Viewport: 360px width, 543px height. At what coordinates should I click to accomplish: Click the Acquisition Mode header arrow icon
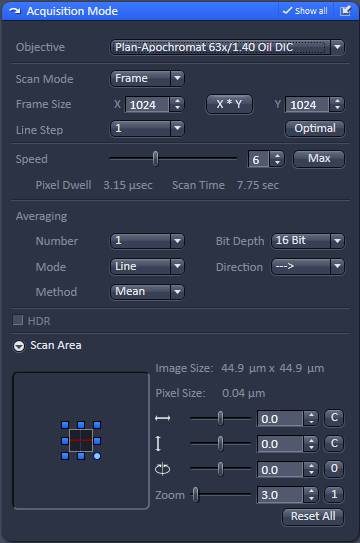tap(15, 11)
